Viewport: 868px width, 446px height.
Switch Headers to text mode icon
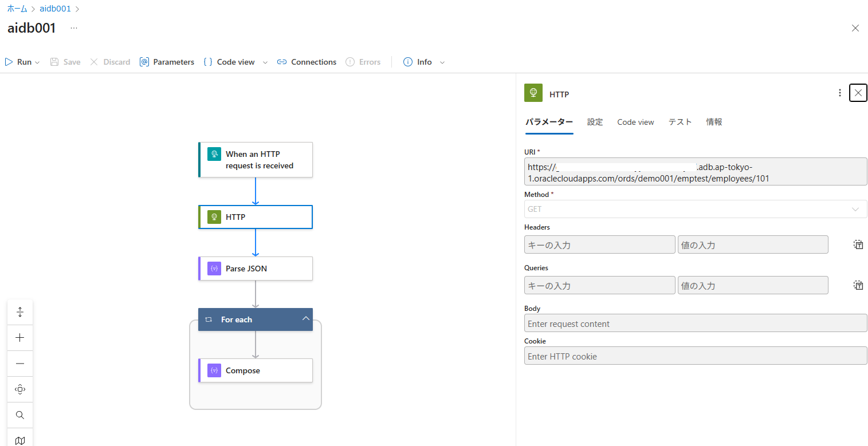tap(858, 244)
